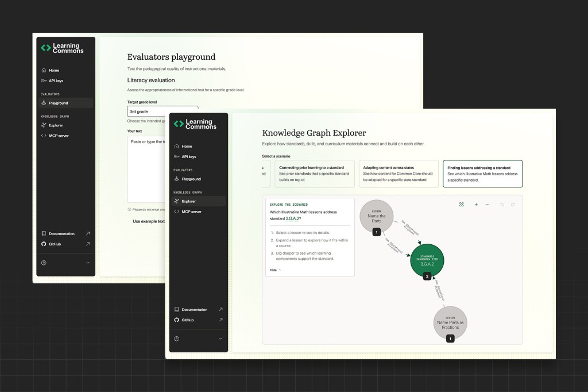Screen dimensions: 588x392
Task: Open Explorer in Evaluators window sidebar
Action: click(x=65, y=125)
